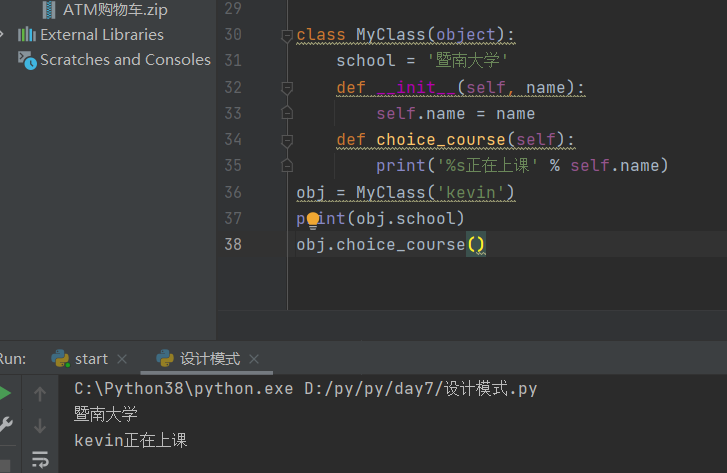727x473 pixels.
Task: Click the down arrow in run console
Action: (x=40, y=426)
